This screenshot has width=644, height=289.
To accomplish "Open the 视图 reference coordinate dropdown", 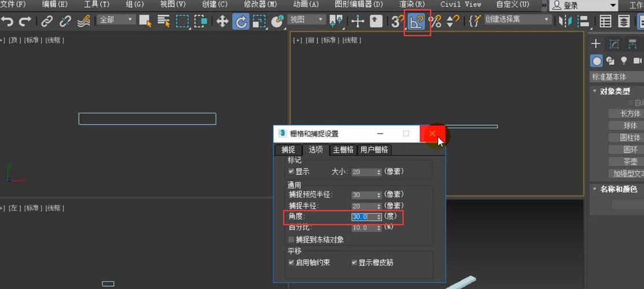I will [308, 19].
